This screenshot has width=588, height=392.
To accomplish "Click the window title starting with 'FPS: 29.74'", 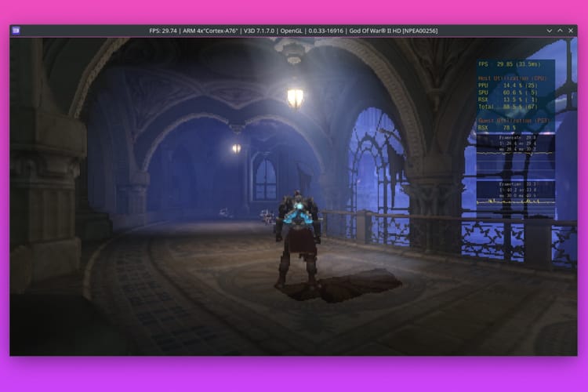I will coord(293,31).
